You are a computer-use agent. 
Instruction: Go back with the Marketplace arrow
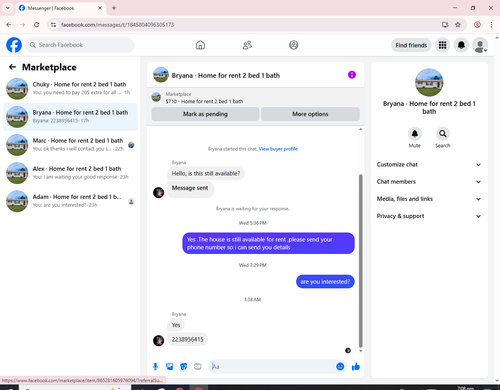pos(12,67)
